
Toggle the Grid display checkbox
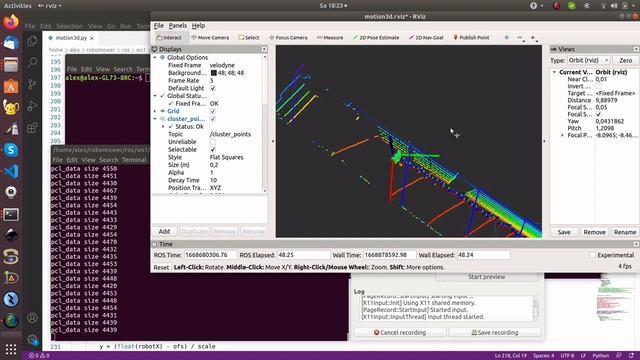point(213,111)
